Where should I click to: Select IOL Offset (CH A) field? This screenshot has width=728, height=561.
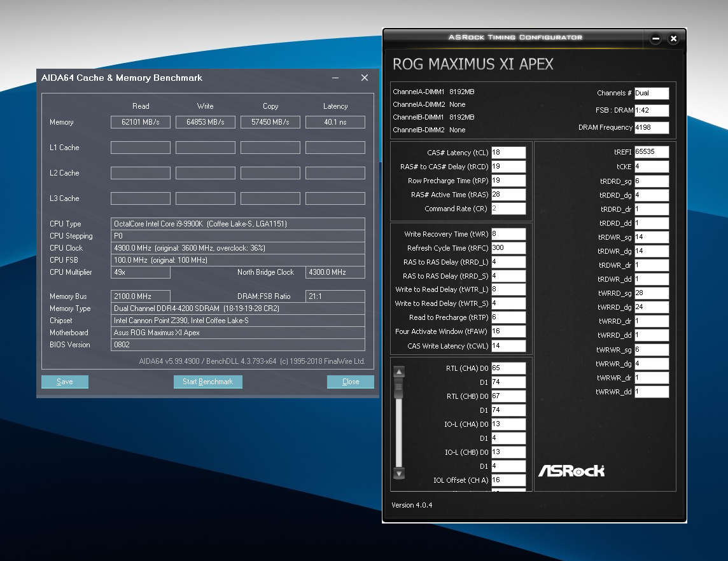tap(508, 480)
